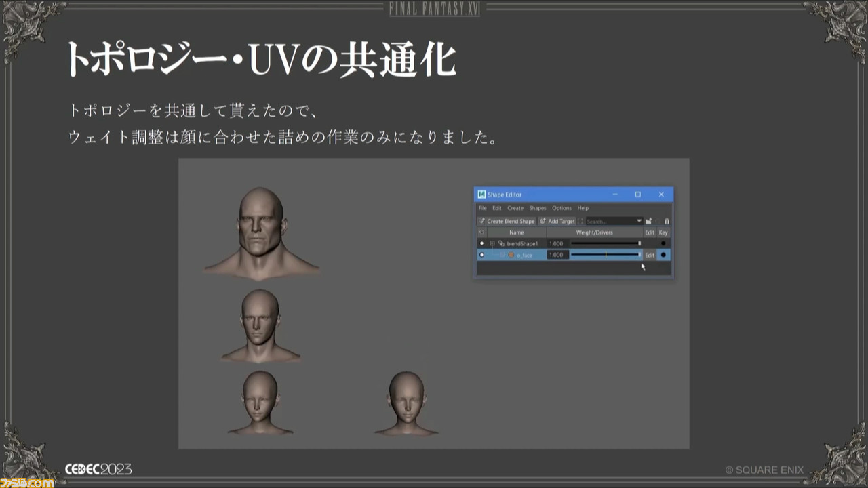Close the Shape Editor window
868x488 pixels.
pos(661,195)
